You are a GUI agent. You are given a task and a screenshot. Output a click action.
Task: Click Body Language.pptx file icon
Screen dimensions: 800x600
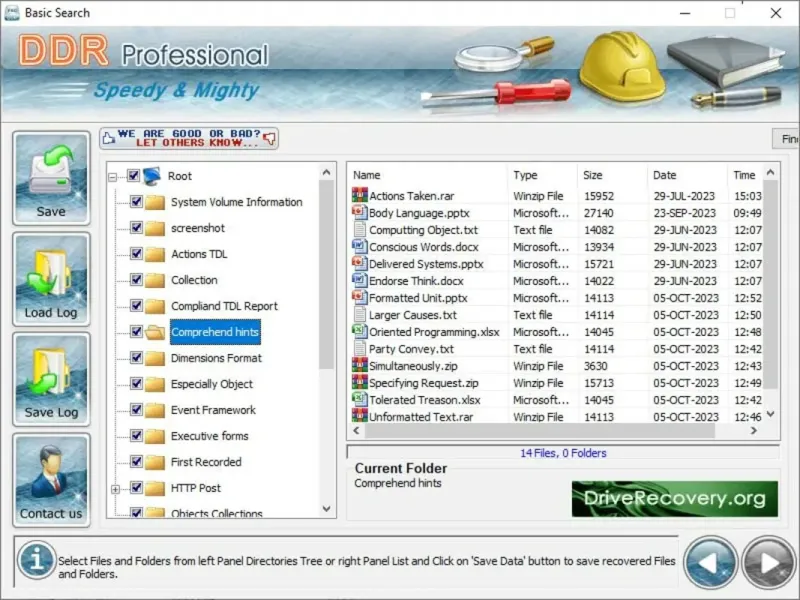coord(359,212)
